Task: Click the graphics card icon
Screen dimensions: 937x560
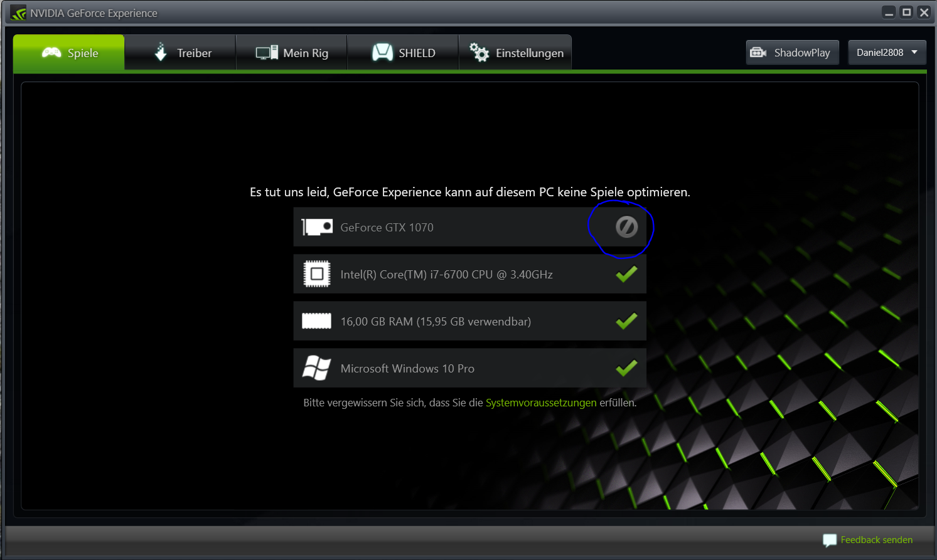Action: 317,227
